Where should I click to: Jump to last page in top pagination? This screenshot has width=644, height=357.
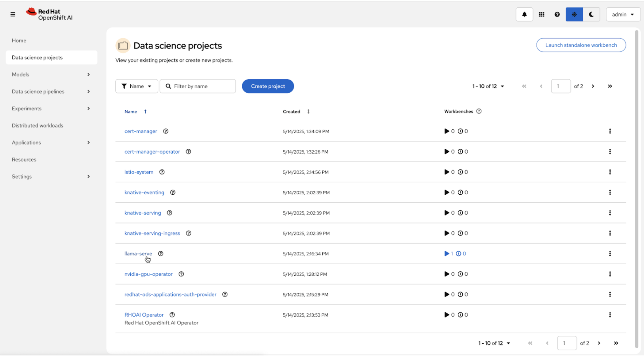tap(610, 86)
